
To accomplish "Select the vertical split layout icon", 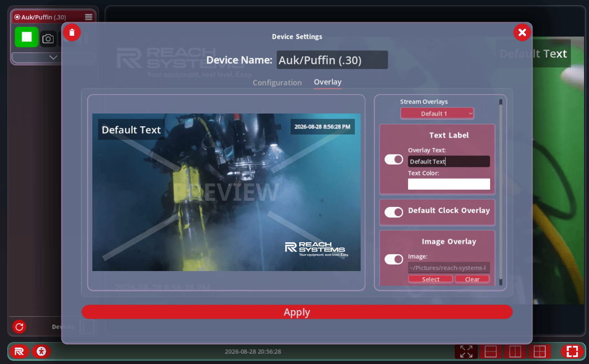I will 515,351.
